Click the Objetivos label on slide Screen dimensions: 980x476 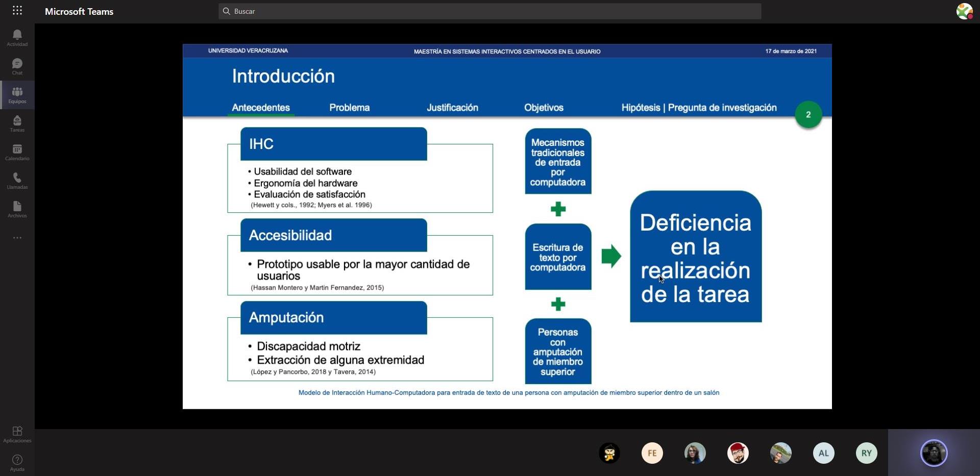click(x=544, y=108)
